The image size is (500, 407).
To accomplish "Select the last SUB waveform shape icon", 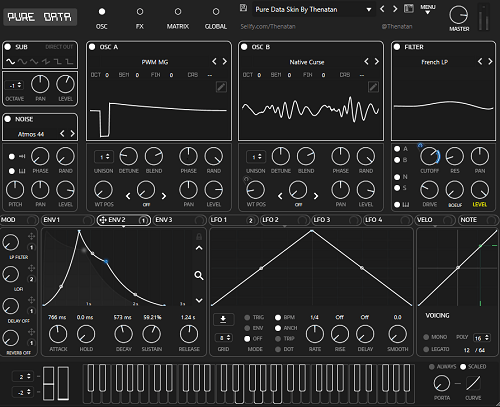I will (x=69, y=62).
